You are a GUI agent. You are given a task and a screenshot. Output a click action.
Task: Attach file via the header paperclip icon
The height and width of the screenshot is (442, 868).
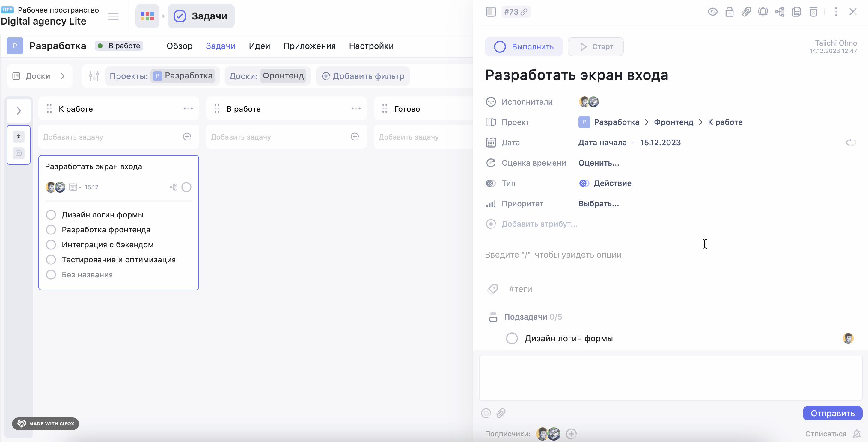[746, 12]
